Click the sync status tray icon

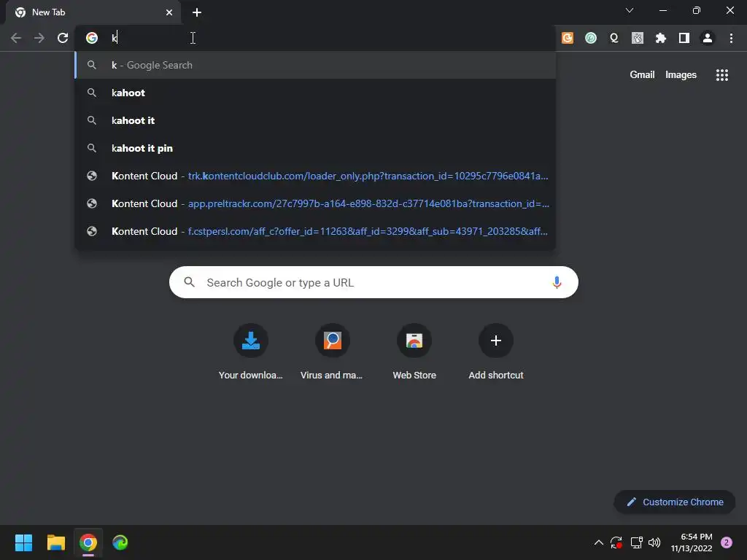[x=616, y=542]
